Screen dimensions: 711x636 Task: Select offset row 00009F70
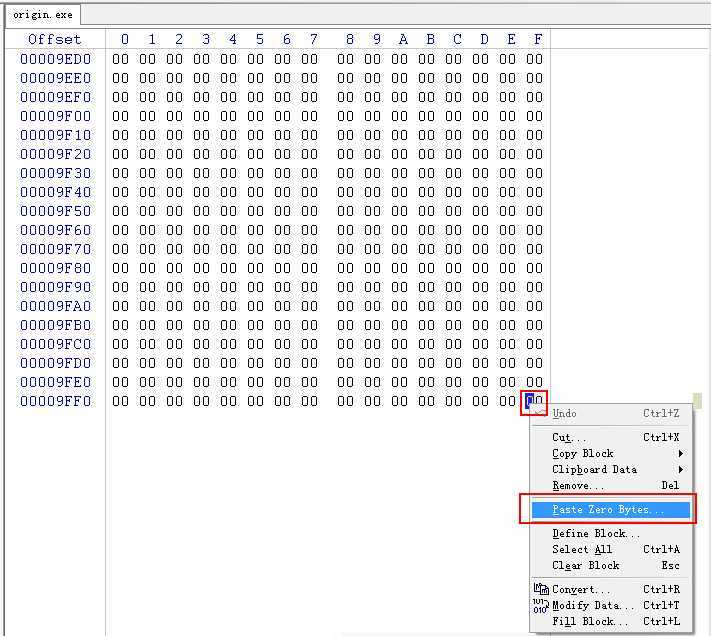pos(55,249)
